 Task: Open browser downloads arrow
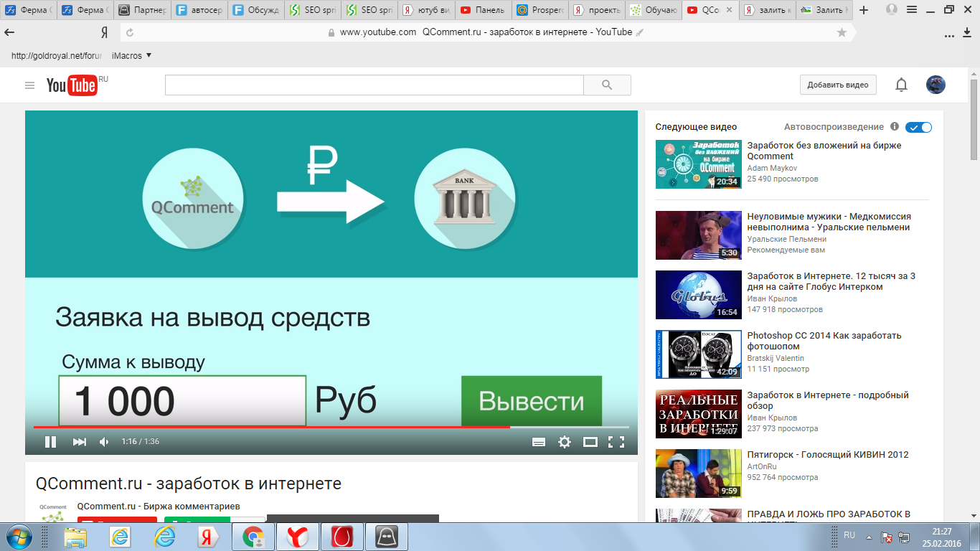[968, 33]
